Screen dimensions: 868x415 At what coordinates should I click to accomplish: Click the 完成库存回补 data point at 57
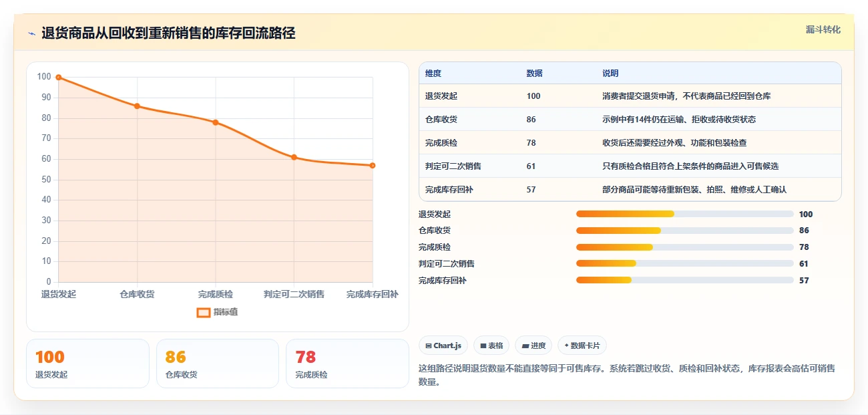click(372, 165)
